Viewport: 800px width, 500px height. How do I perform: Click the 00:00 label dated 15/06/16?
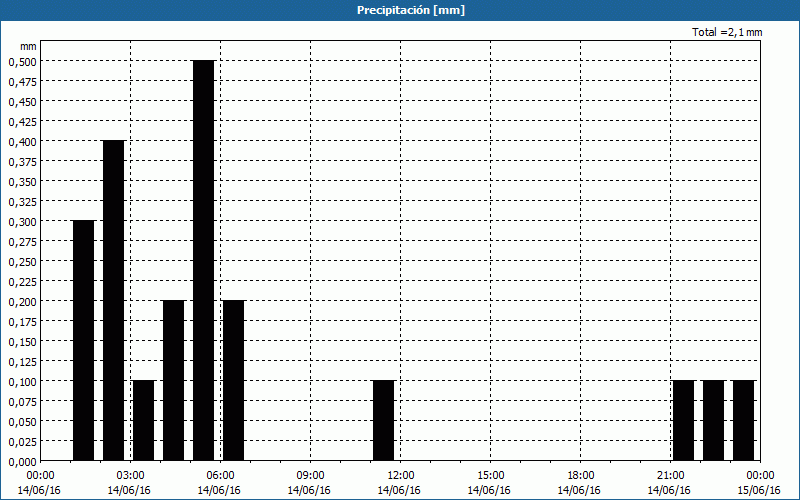[760, 476]
